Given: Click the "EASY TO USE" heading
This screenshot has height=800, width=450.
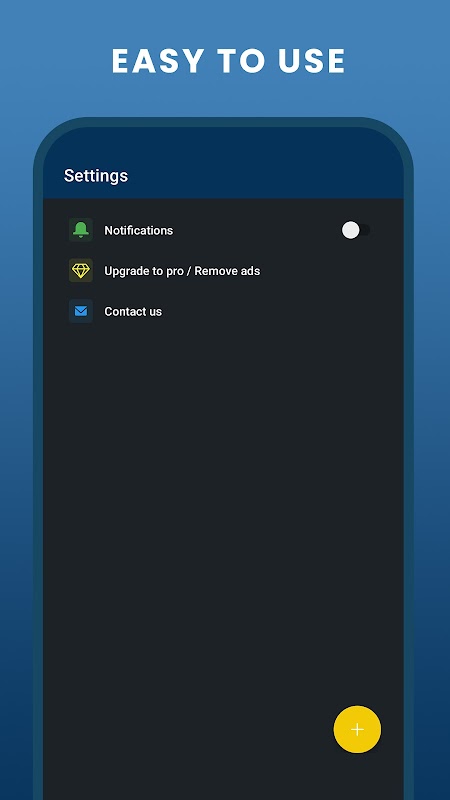Looking at the screenshot, I should 228,61.
